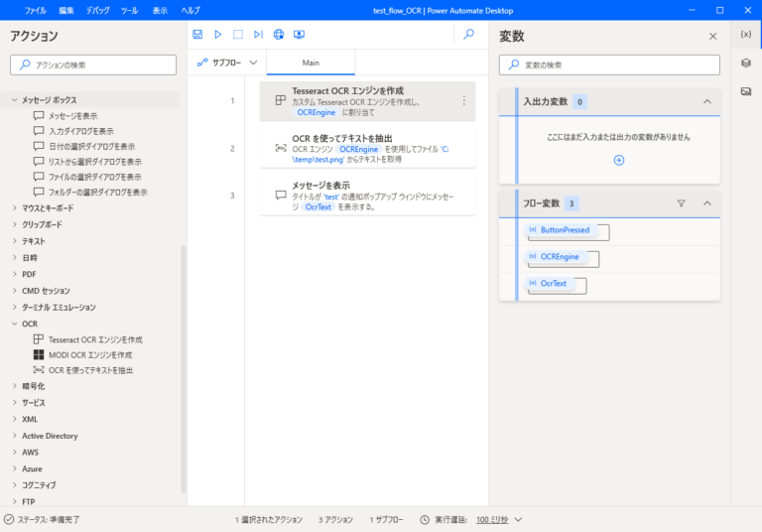Click the OcrText variable in step 3
Screen dimensions: 762x532
(x=318, y=206)
